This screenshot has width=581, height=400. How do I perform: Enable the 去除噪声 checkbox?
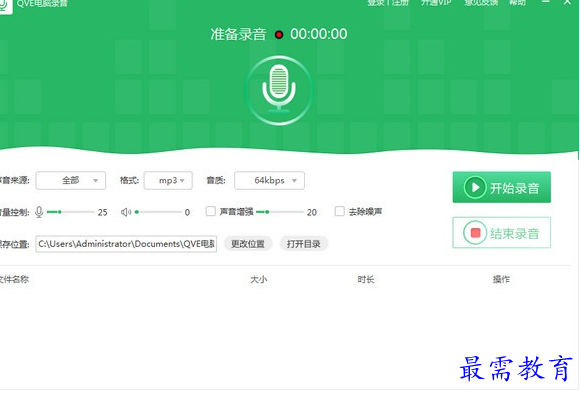pyautogui.click(x=339, y=211)
